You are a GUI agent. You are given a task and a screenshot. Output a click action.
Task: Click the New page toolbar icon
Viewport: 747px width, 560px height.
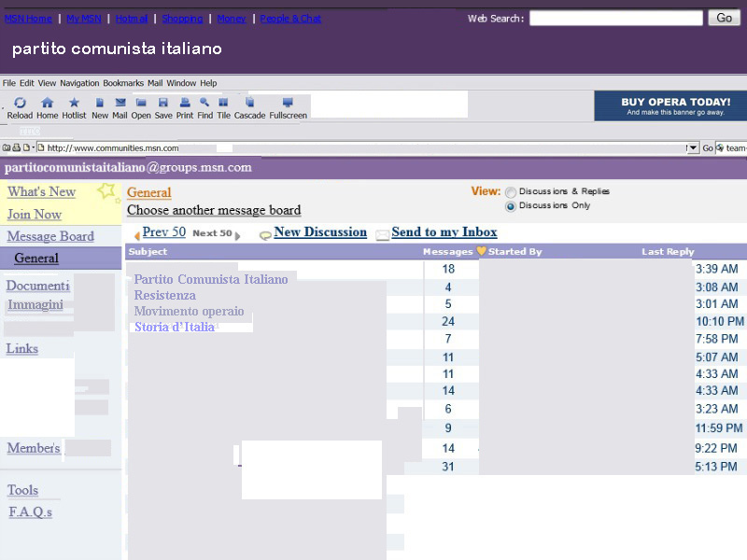pyautogui.click(x=100, y=103)
